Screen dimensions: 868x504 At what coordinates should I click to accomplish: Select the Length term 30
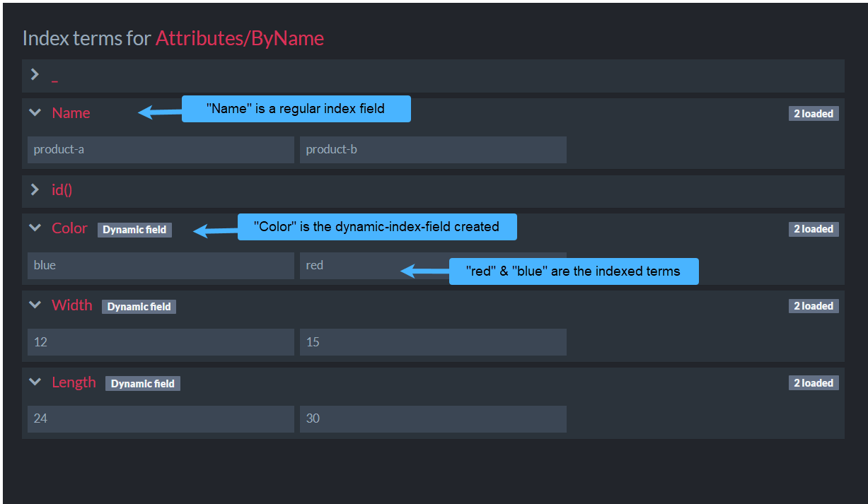[x=433, y=418]
